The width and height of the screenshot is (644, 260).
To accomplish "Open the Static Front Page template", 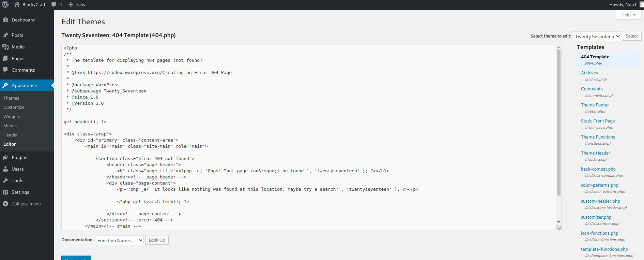I will [598, 121].
